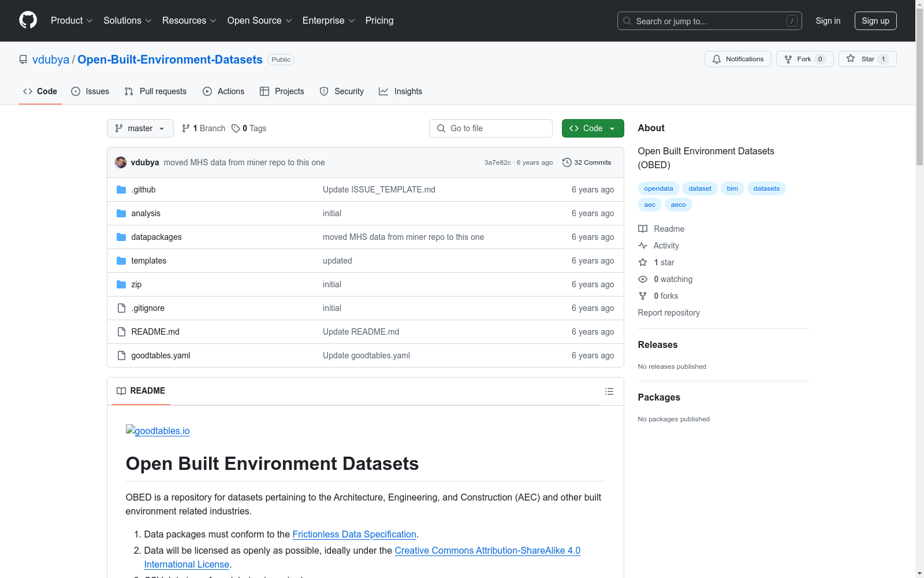This screenshot has height=578, width=924.
Task: Open the Insights tab
Action: (401, 91)
